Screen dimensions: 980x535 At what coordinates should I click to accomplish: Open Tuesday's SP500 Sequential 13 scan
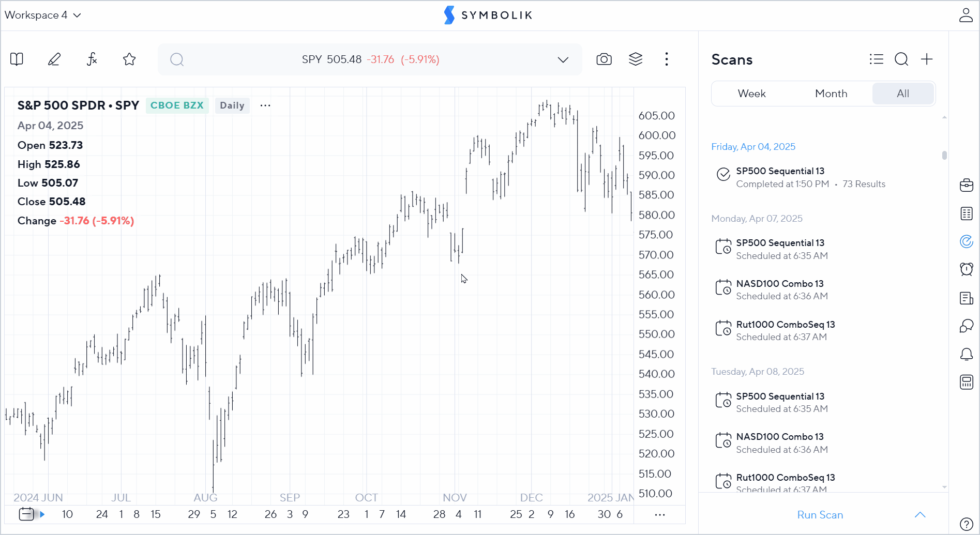[823, 403]
